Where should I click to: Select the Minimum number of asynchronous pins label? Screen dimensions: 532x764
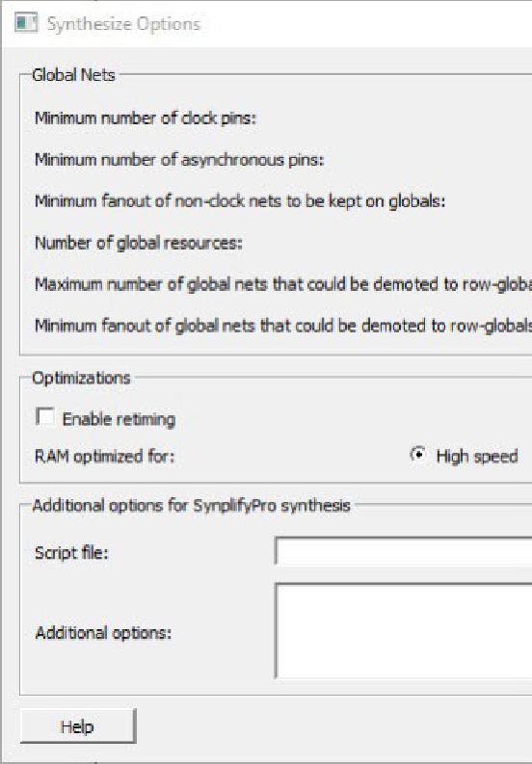(x=179, y=160)
